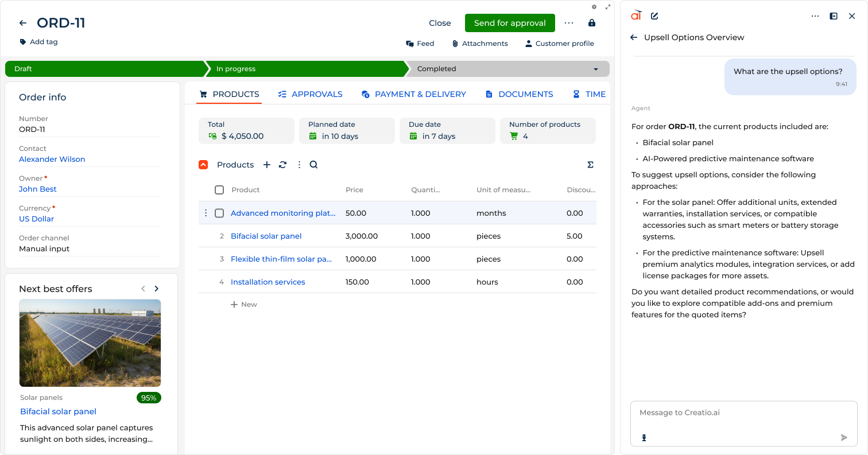Select all products via header checkbox
Image resolution: width=868 pixels, height=455 pixels.
pos(219,189)
